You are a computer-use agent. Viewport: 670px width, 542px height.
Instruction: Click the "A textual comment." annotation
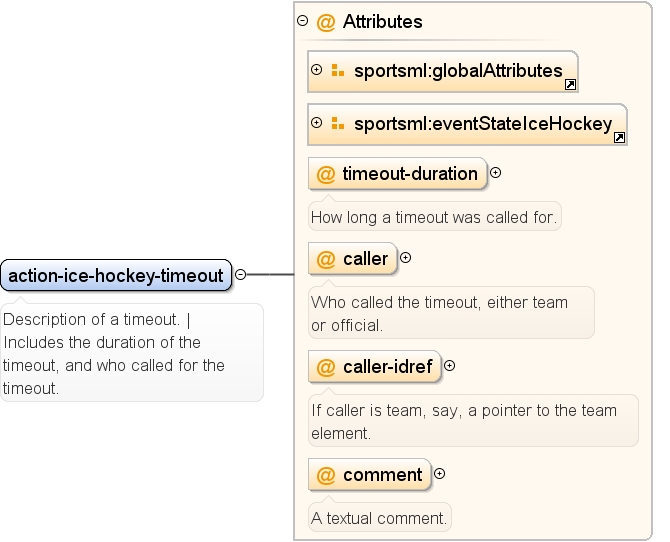(x=379, y=518)
